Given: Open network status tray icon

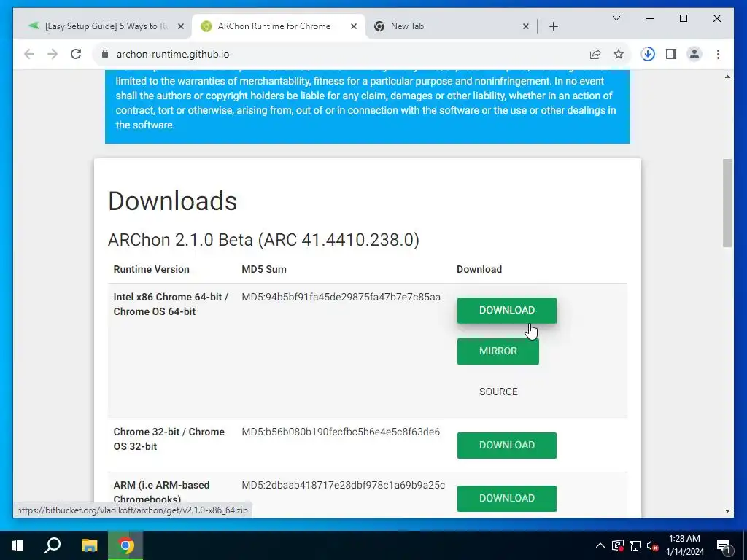Looking at the screenshot, I should point(635,545).
